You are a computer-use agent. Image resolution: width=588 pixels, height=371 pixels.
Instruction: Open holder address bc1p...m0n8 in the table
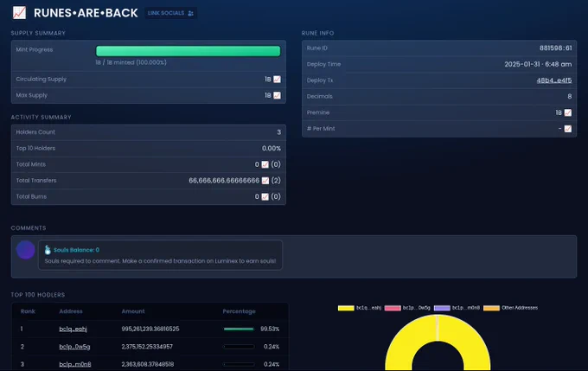(x=75, y=364)
